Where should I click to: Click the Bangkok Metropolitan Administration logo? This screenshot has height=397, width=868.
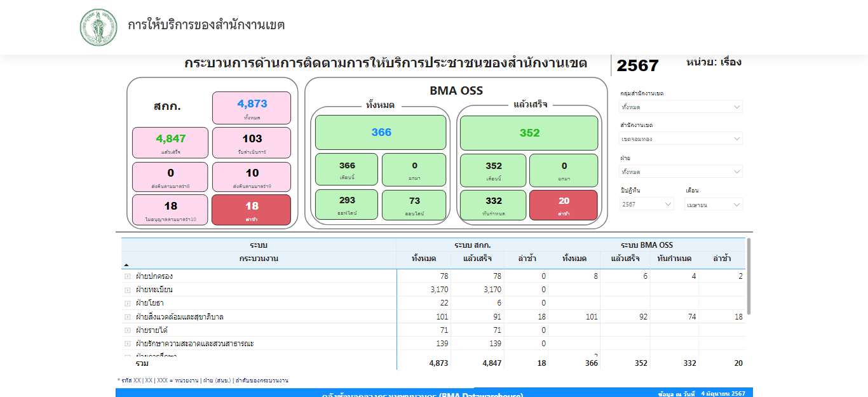[x=98, y=27]
